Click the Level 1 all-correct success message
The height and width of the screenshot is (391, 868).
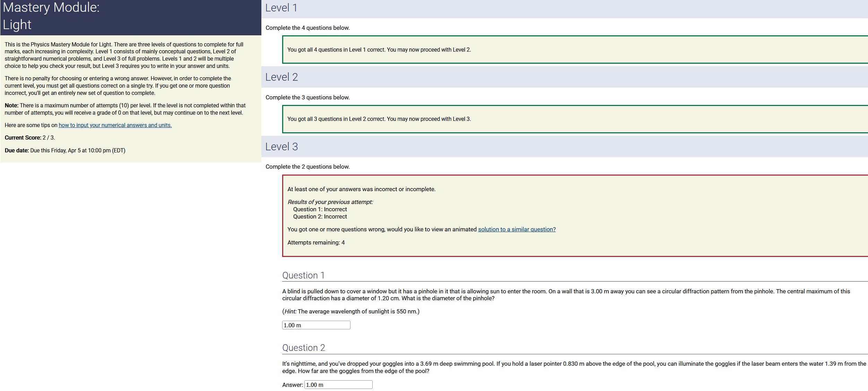click(379, 50)
